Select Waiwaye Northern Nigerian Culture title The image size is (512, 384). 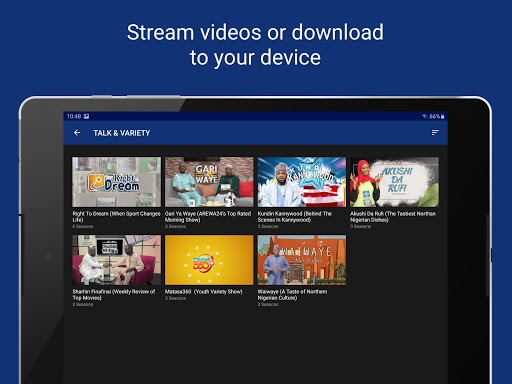[x=292, y=295]
